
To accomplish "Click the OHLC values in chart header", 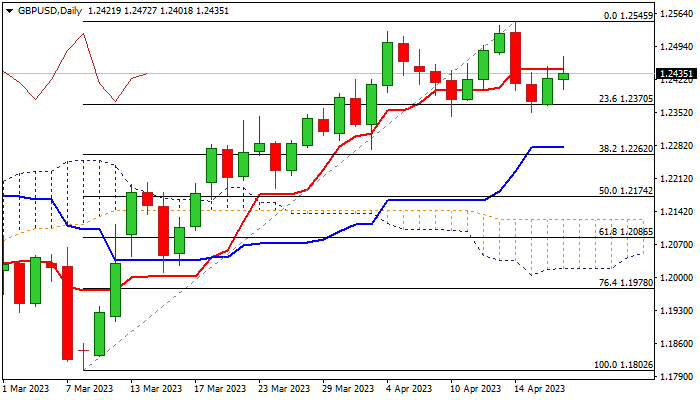I will tap(144, 9).
